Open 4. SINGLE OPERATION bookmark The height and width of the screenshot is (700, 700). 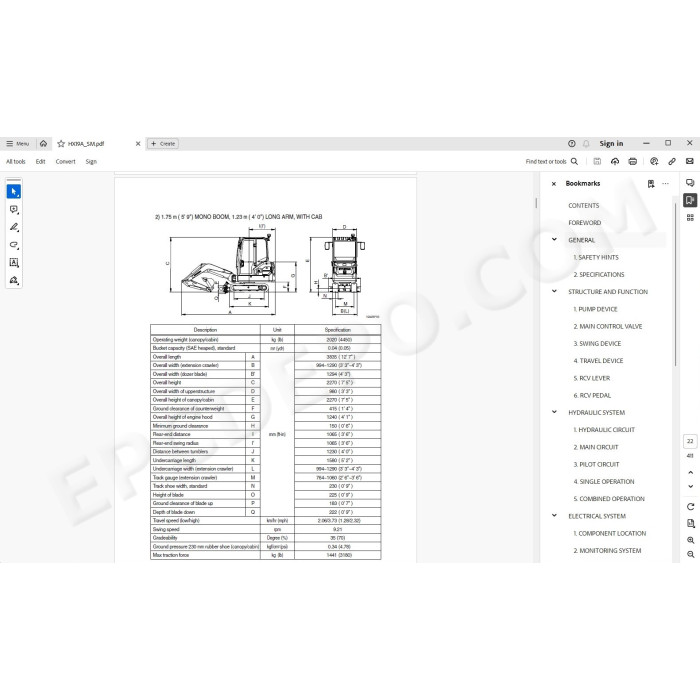point(604,482)
